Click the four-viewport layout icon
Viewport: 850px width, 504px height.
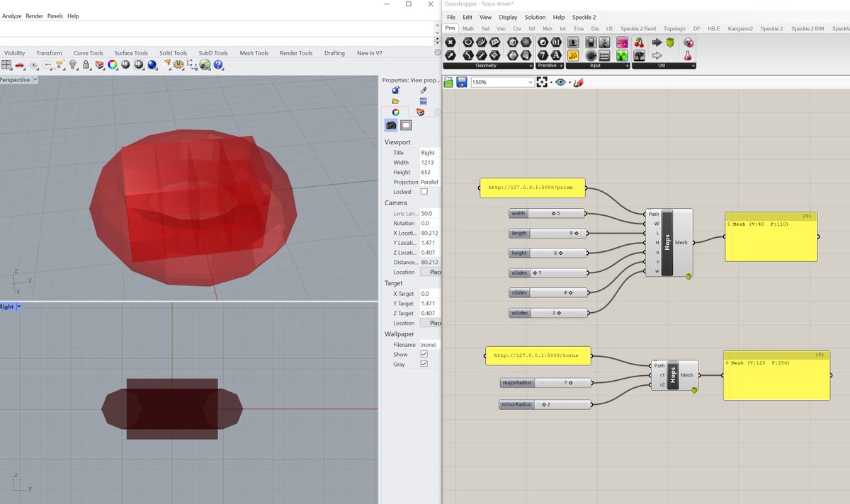6,64
